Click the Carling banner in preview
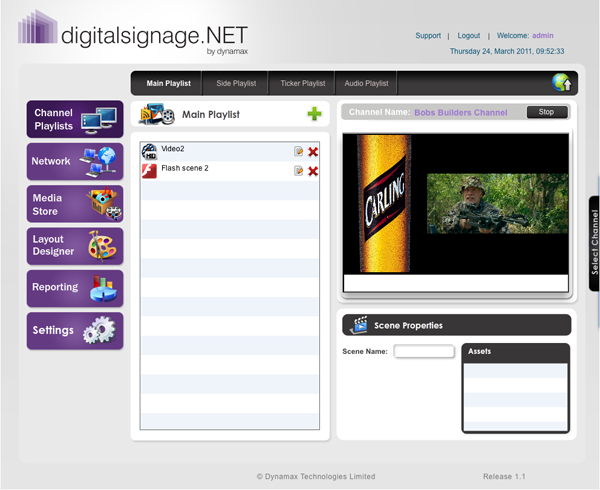This screenshot has height=490, width=600. pyautogui.click(x=384, y=203)
